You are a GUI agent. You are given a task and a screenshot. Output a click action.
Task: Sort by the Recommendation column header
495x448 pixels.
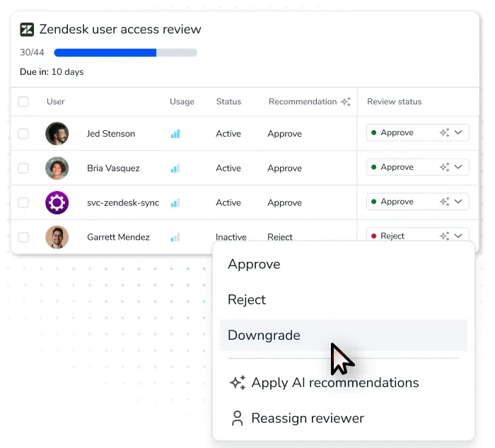click(x=303, y=101)
